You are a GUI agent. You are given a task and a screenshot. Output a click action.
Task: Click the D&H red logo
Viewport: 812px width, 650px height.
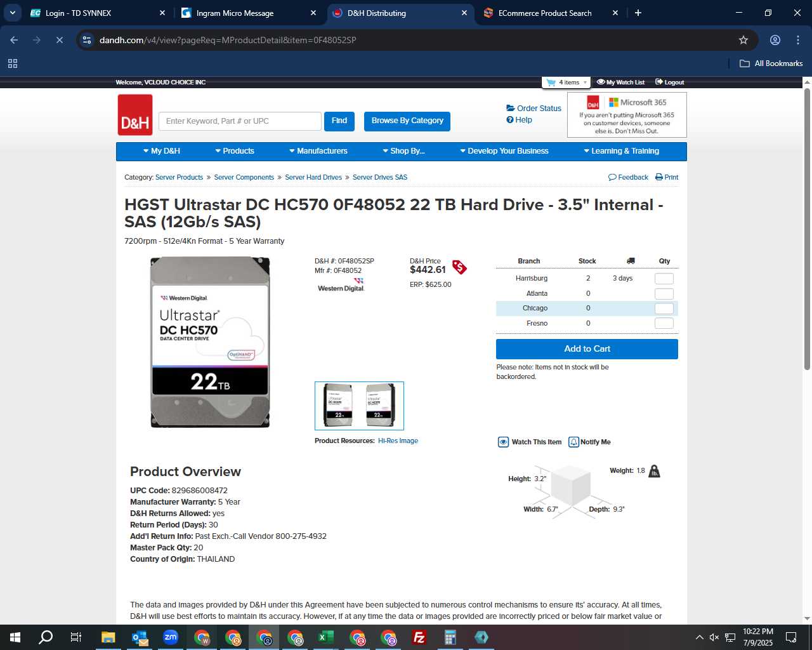point(135,115)
